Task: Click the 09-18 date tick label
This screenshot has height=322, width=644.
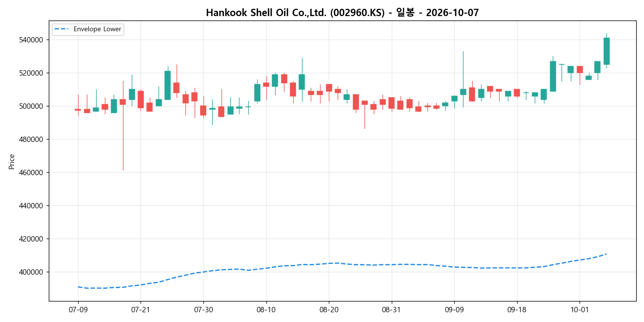Action: [x=517, y=309]
